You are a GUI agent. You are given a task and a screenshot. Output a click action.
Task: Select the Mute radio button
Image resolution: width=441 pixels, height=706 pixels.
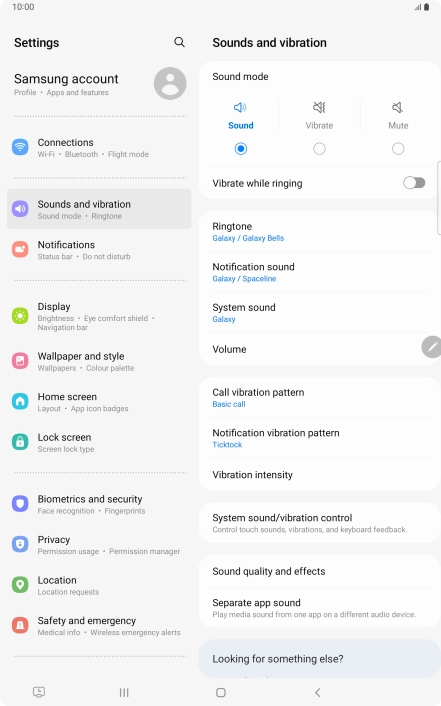(398, 149)
